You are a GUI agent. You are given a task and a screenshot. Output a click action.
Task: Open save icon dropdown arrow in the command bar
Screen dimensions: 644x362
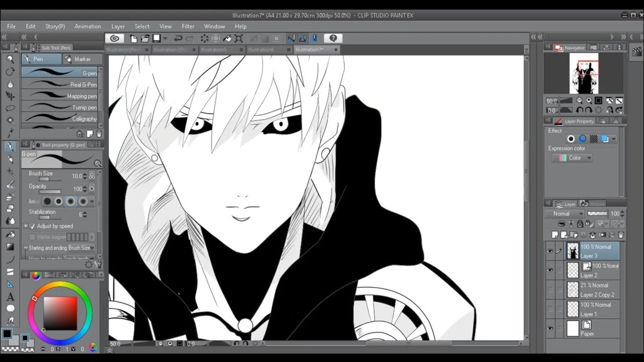[x=165, y=38]
